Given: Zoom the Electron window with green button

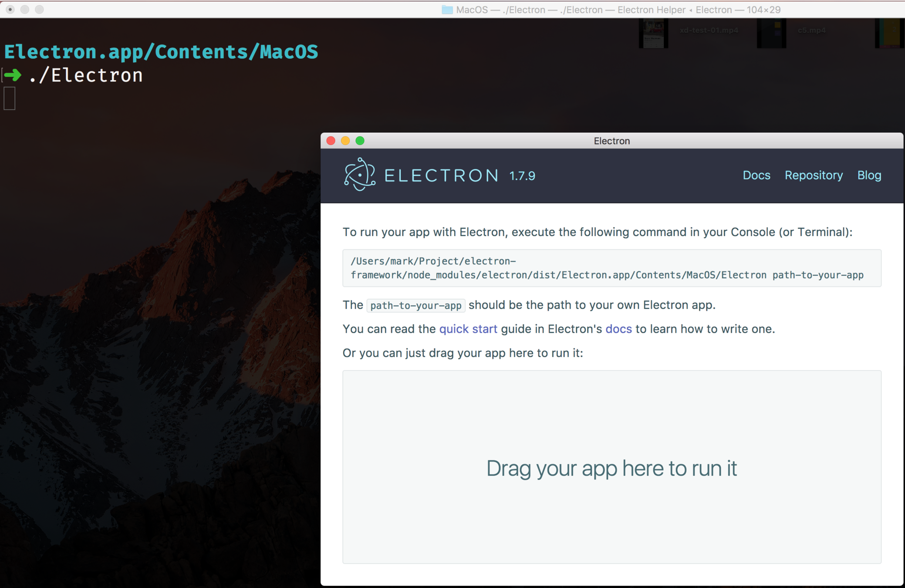Looking at the screenshot, I should coord(360,141).
